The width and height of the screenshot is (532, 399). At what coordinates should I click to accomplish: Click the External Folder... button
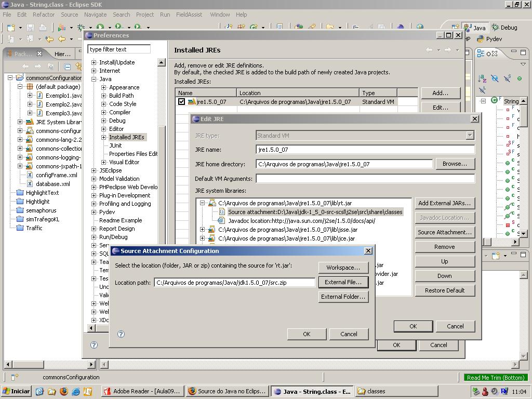pyautogui.click(x=343, y=297)
